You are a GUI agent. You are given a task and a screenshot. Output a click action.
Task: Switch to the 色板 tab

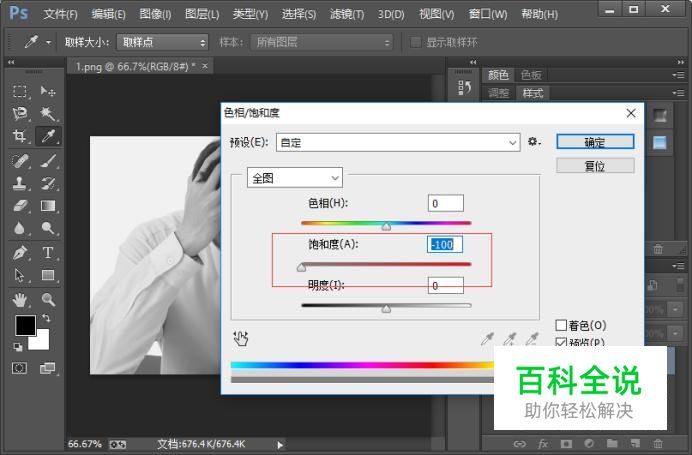click(x=531, y=75)
